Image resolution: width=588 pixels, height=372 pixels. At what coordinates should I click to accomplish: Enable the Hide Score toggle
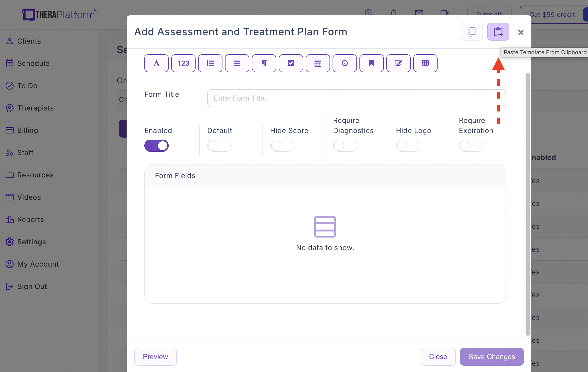[282, 146]
